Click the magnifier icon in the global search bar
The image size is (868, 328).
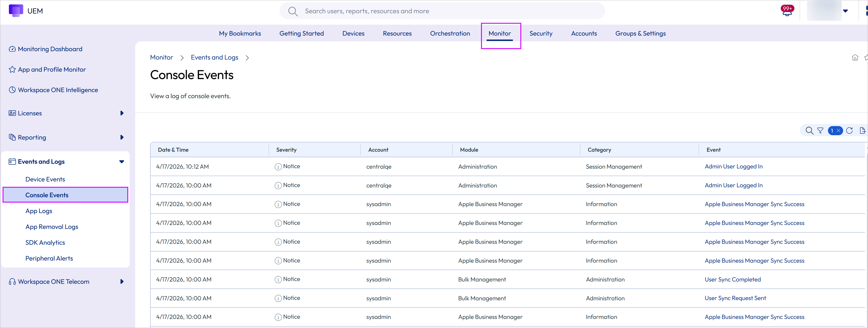tap(293, 11)
